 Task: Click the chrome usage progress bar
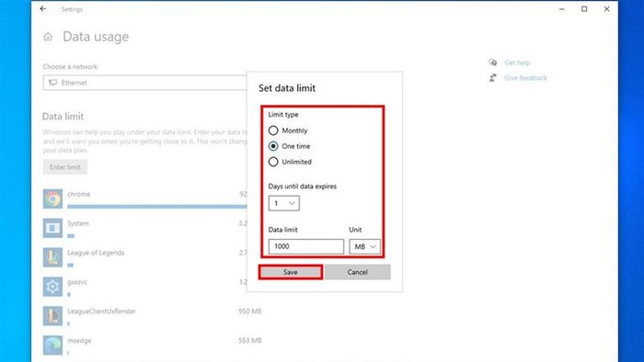(x=157, y=207)
